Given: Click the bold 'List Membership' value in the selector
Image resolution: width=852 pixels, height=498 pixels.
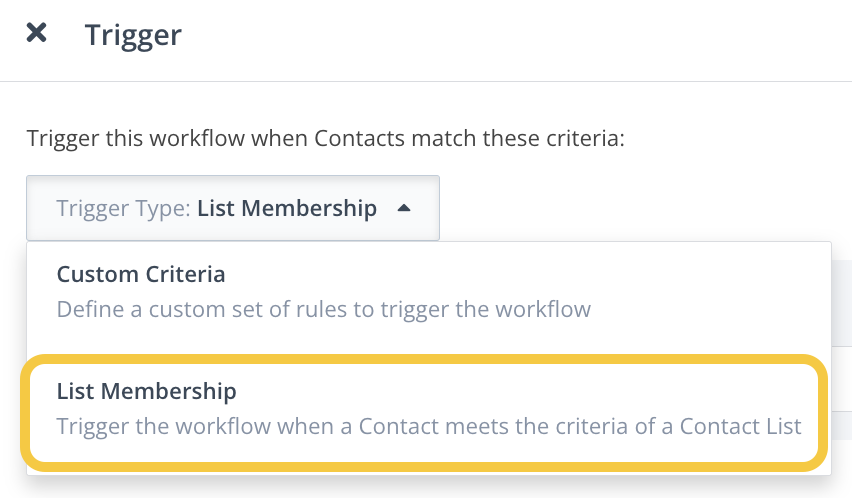Looking at the screenshot, I should coord(287,208).
